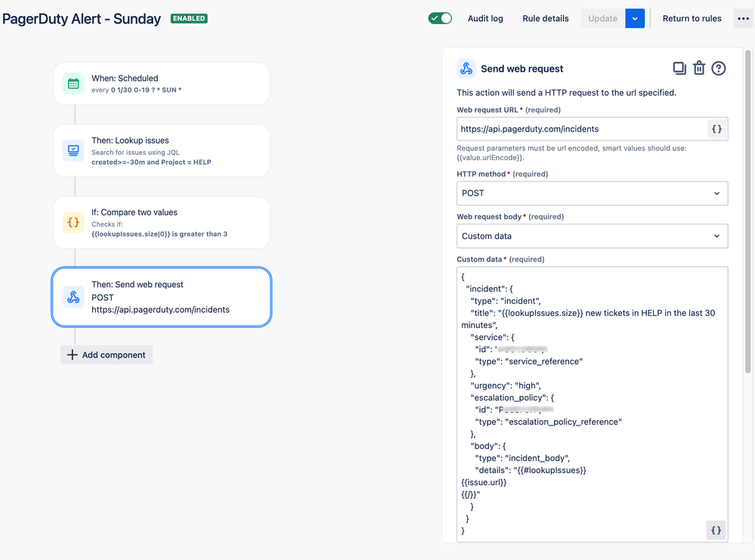
Task: Click the curly braces Compare two values icon
Action: tap(73, 222)
